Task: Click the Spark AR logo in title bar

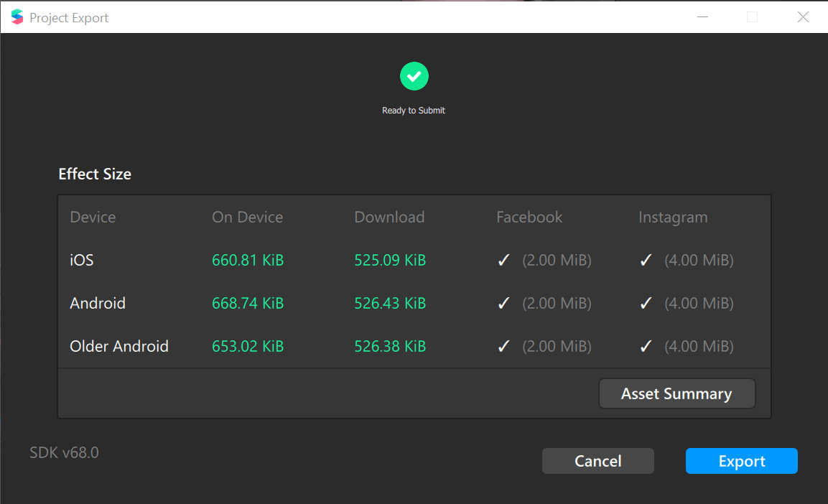Action: pyautogui.click(x=17, y=17)
